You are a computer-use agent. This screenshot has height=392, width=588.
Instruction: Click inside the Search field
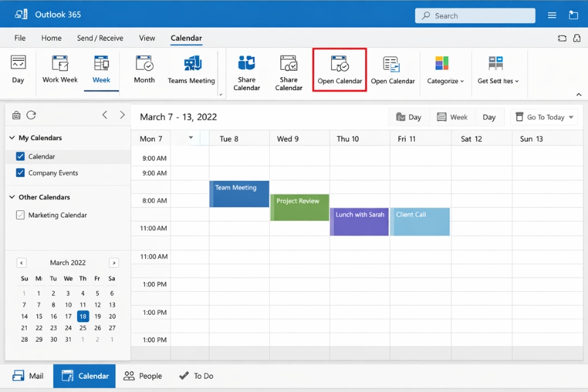point(475,14)
